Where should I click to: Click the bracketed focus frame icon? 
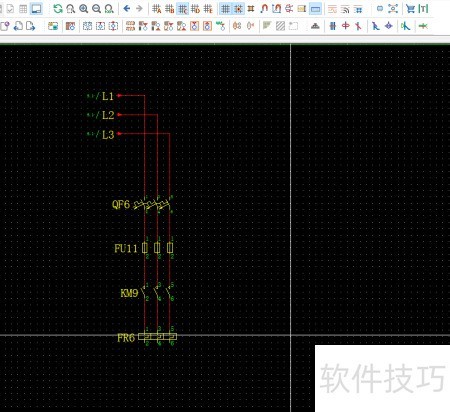393,9
